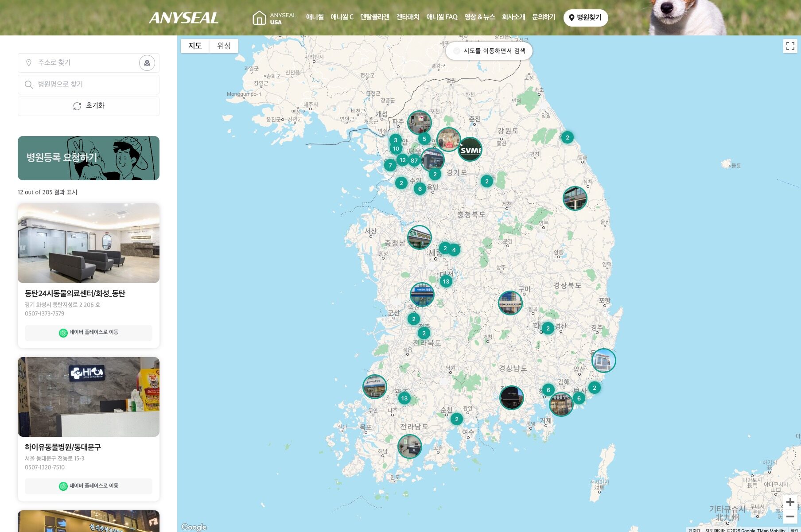The image size is (801, 532).
Task: Open 애니씰 menu item
Action: pos(315,17)
